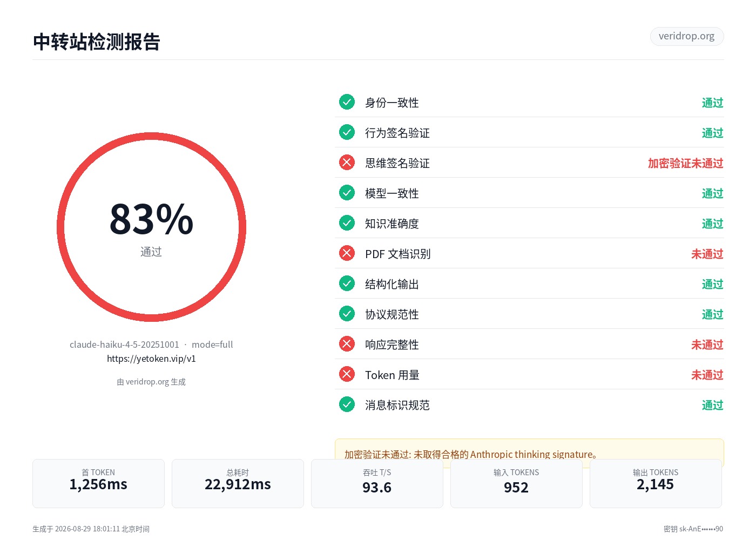Click the green check icon beside 结构化输出

tap(347, 283)
